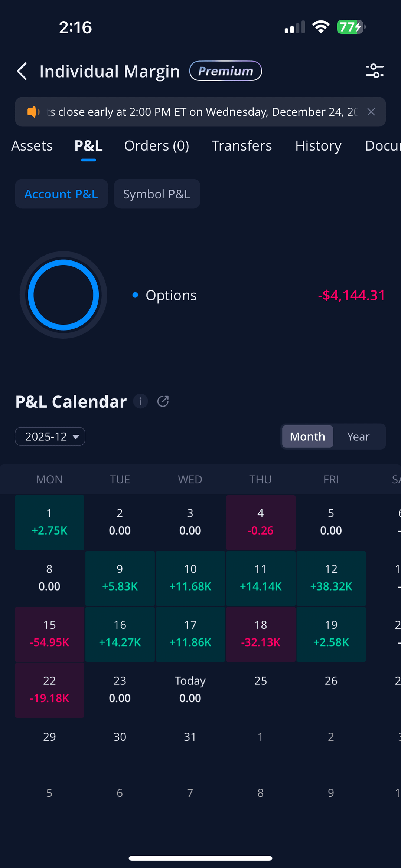Tap the Premium badge
Image resolution: width=401 pixels, height=868 pixels.
tap(225, 71)
